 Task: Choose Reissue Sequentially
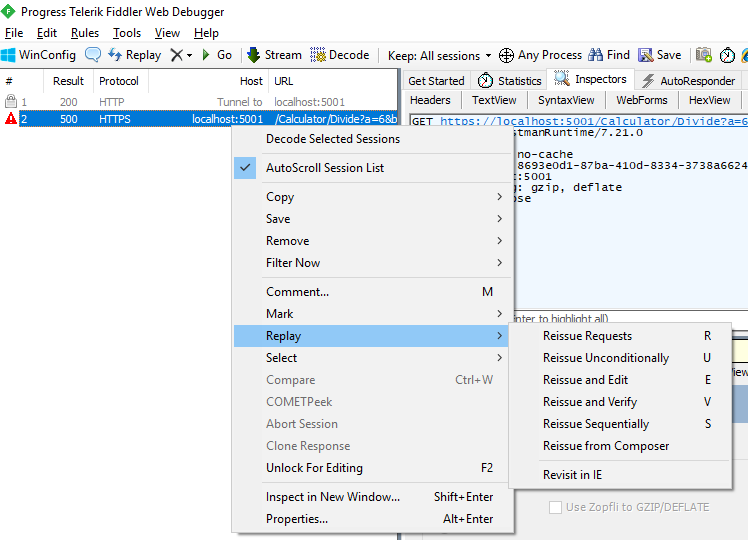pyautogui.click(x=620, y=424)
